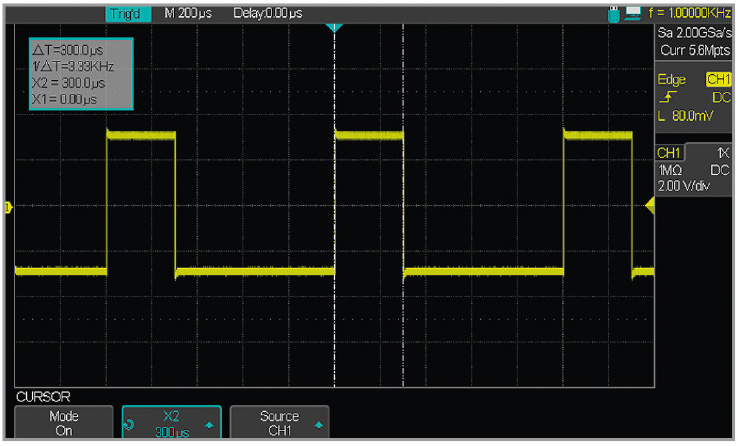Image resolution: width=738 pixels, height=446 pixels.
Task: Click the rotary knob icon on X2 softkey
Action: point(128,423)
